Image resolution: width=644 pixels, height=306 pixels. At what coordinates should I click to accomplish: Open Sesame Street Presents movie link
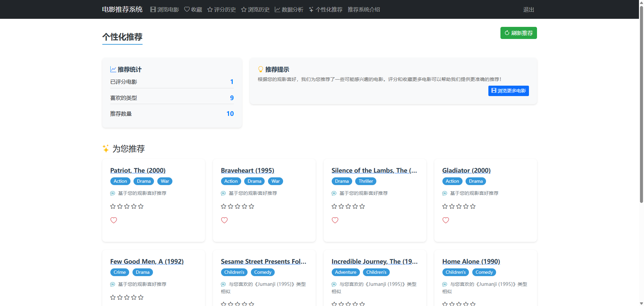[x=264, y=261]
